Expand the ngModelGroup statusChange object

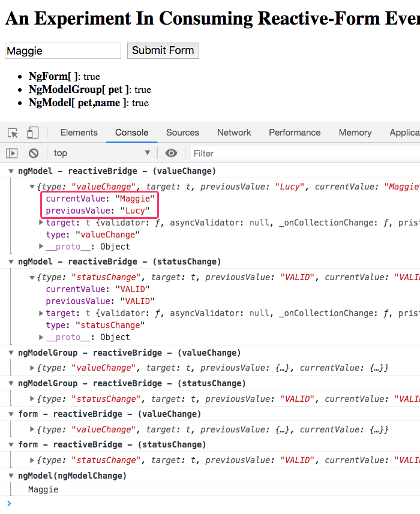(x=32, y=399)
